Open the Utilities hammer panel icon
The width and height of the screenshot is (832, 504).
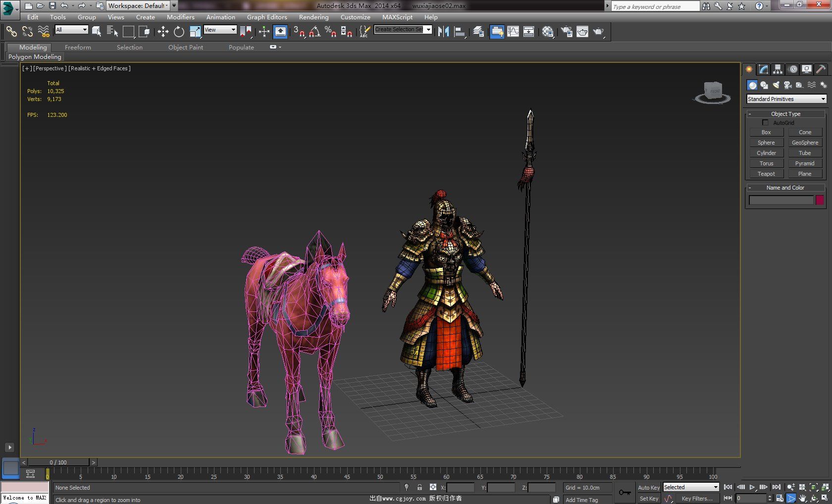coord(821,69)
